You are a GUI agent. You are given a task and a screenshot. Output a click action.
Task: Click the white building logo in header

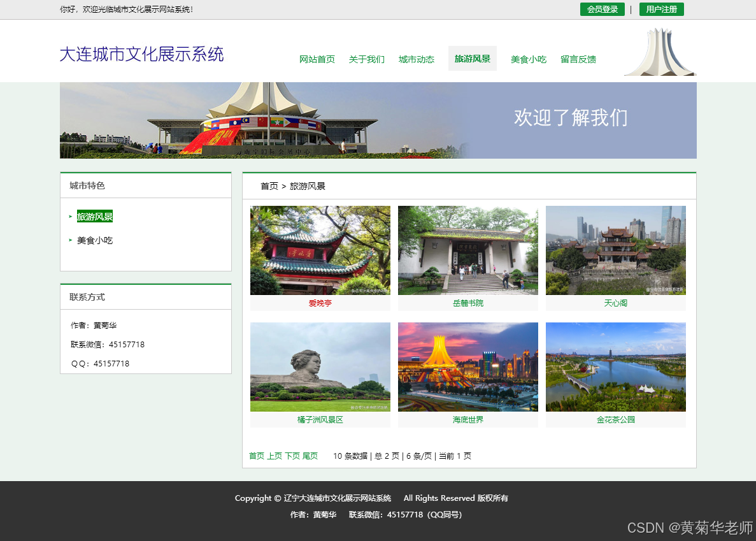tap(660, 52)
